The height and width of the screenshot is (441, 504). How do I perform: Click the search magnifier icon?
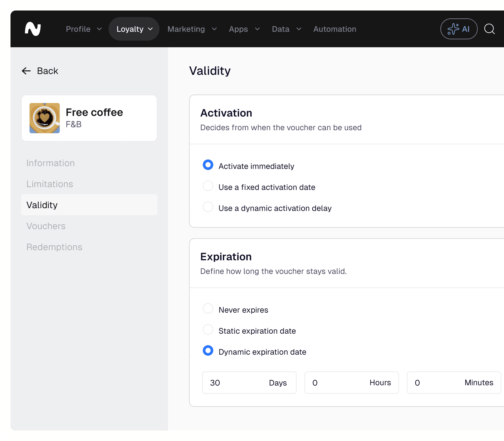tap(489, 29)
